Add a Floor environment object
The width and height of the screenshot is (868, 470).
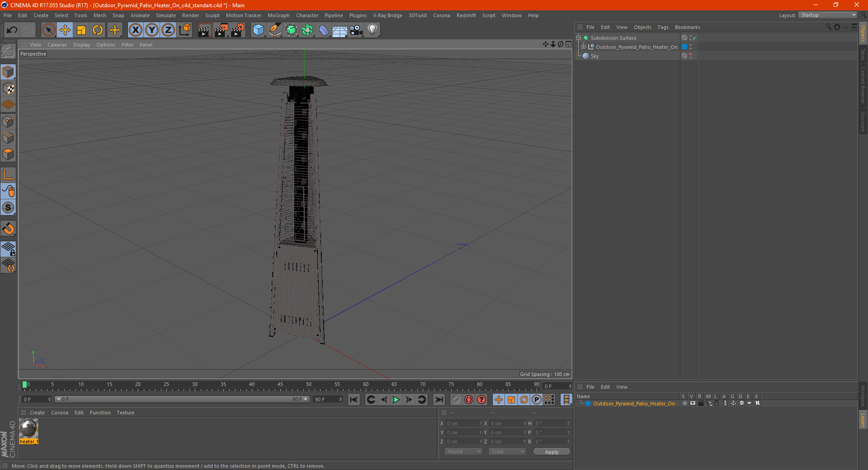coord(340,30)
